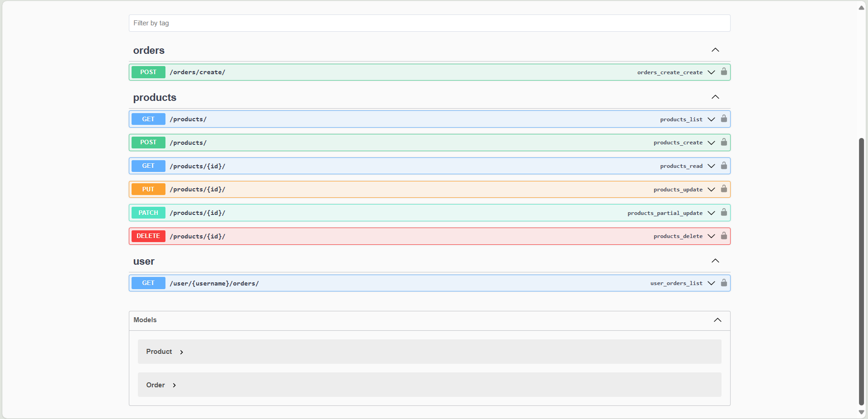Click the products_update operation ID text
The image size is (868, 419).
678,190
